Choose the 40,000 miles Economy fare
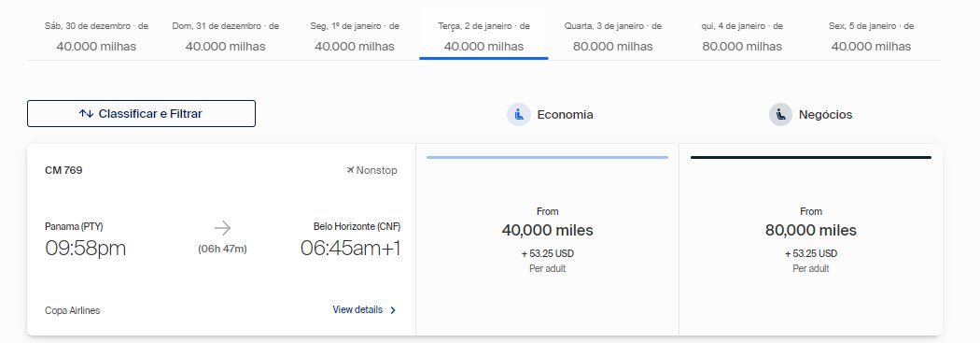The image size is (980, 343). [548, 239]
